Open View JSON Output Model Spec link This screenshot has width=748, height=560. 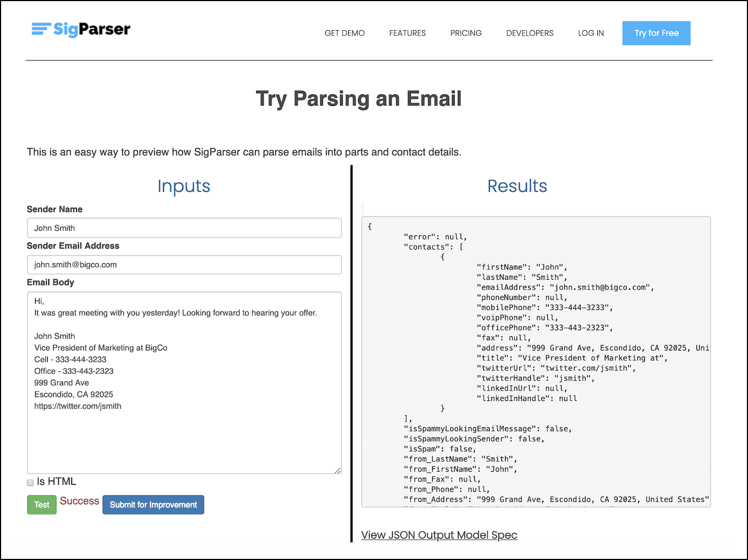pos(439,535)
